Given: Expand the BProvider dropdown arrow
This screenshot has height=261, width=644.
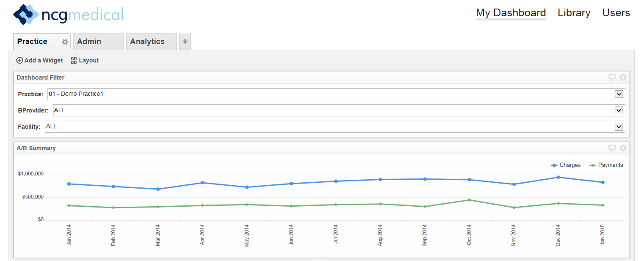Looking at the screenshot, I should point(619,110).
